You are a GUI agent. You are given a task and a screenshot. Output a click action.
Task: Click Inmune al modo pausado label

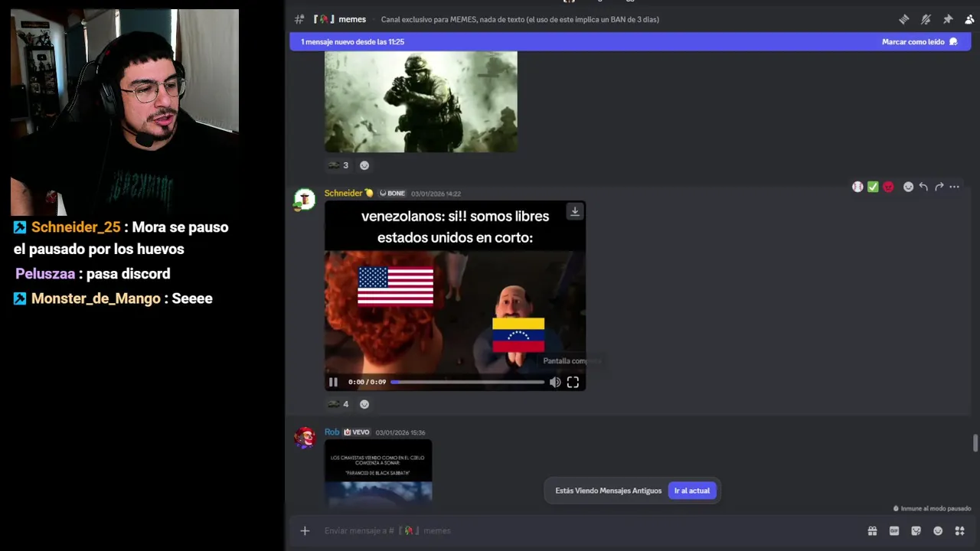click(932, 508)
